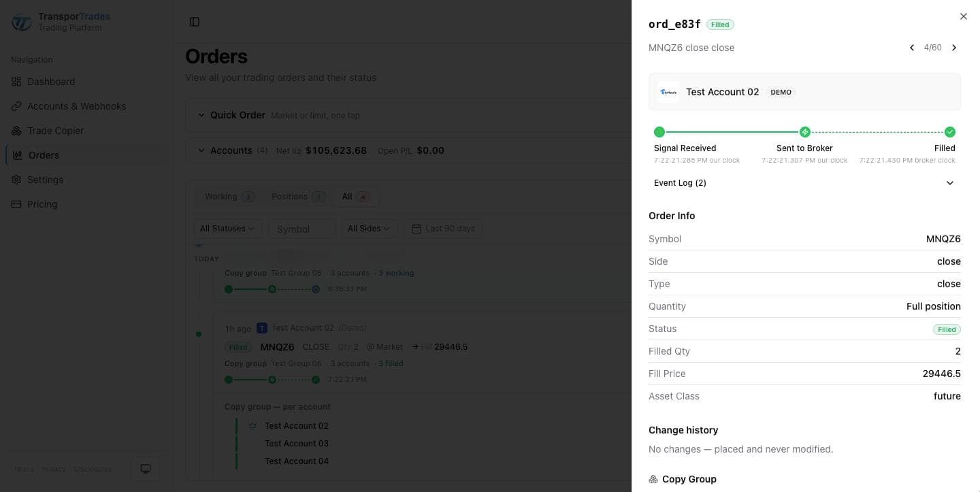Click the Signal Received timeline node
Screen dimensions: 980x492
tap(659, 132)
